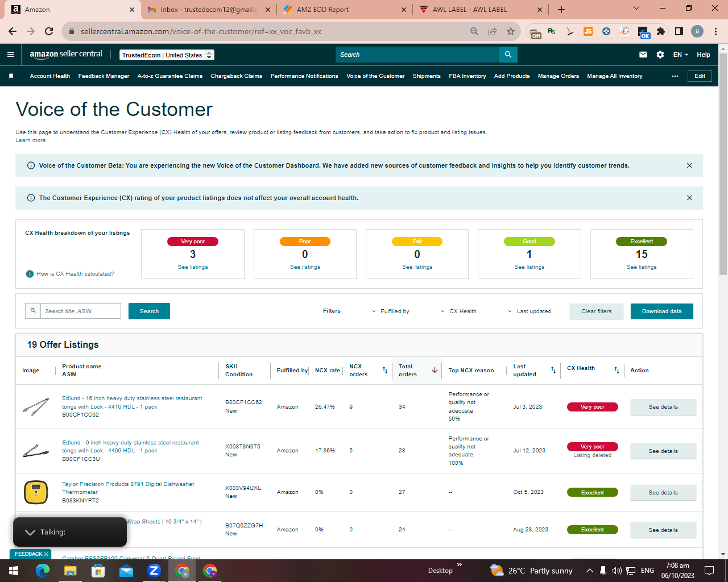Viewport: 728px width, 582px height.
Task: Open How is CX Health calculated link
Action: point(76,274)
